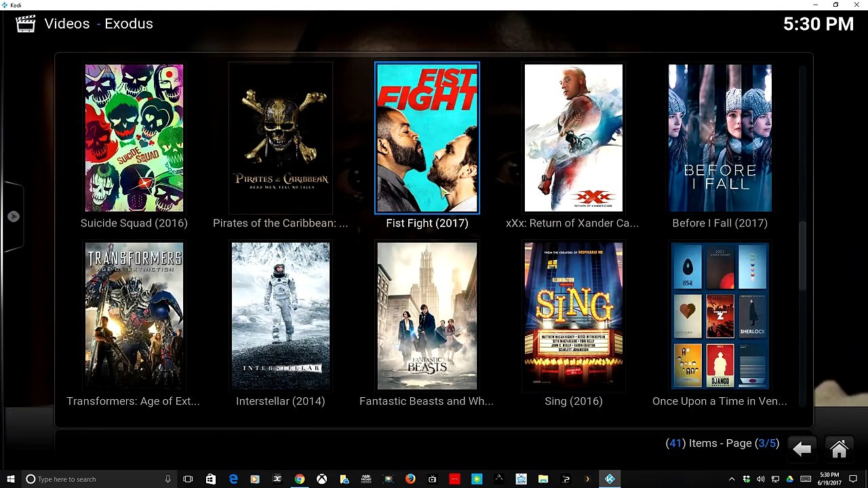Viewport: 868px width, 488px height.
Task: Click the taskbar search box
Action: coord(98,479)
